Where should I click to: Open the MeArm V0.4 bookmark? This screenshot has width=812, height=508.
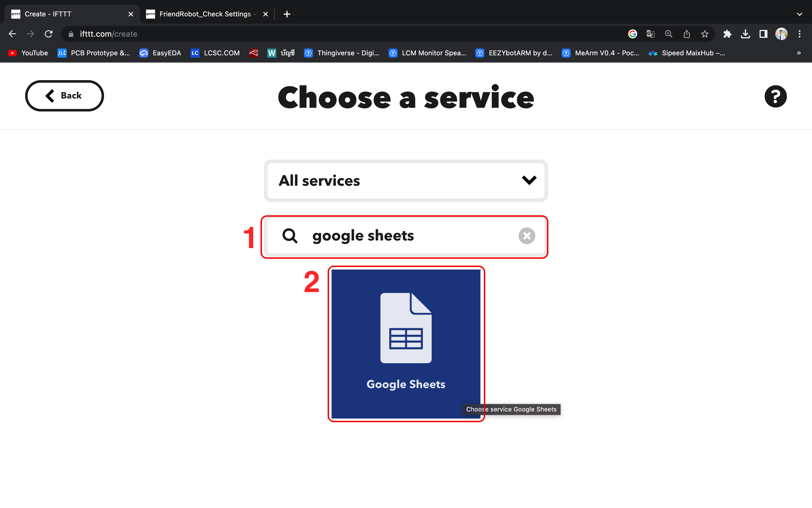click(600, 53)
